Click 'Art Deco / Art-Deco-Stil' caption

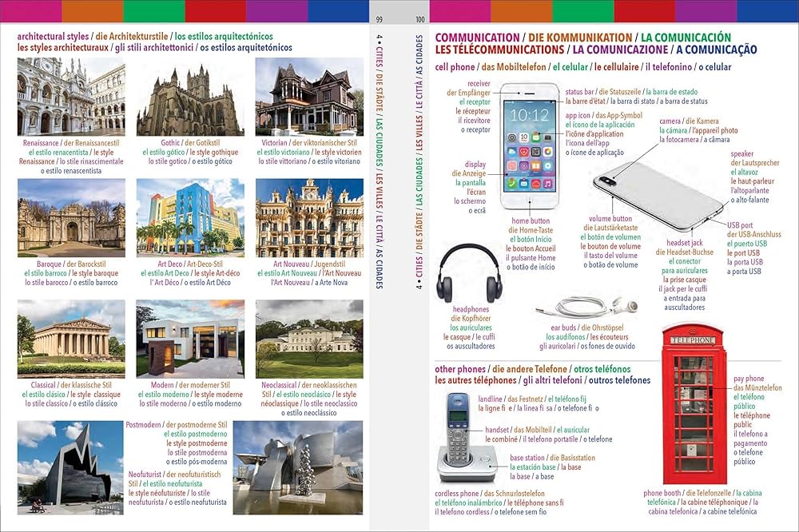[x=190, y=264]
